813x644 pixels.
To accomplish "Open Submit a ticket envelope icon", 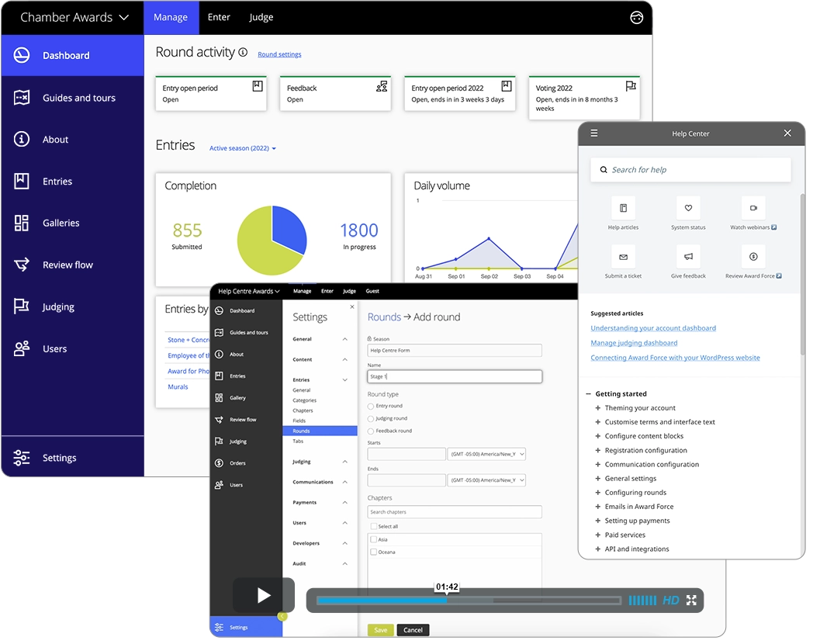I will coord(623,257).
